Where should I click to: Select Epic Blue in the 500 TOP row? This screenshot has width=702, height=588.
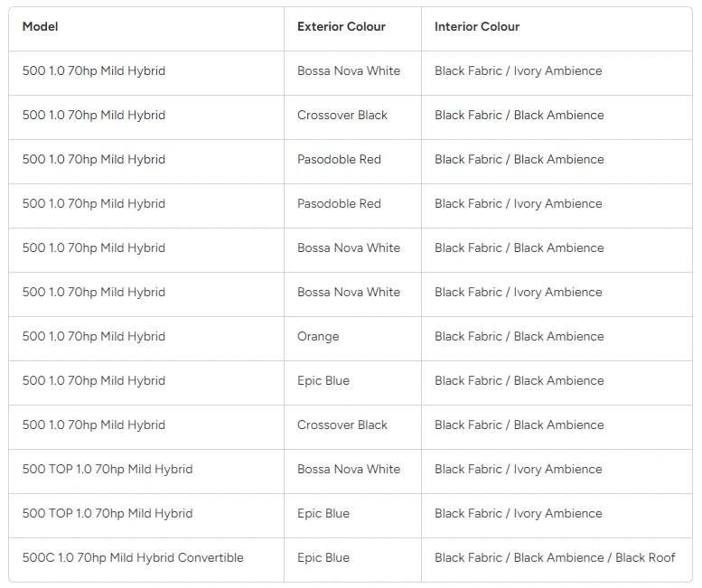click(x=323, y=514)
